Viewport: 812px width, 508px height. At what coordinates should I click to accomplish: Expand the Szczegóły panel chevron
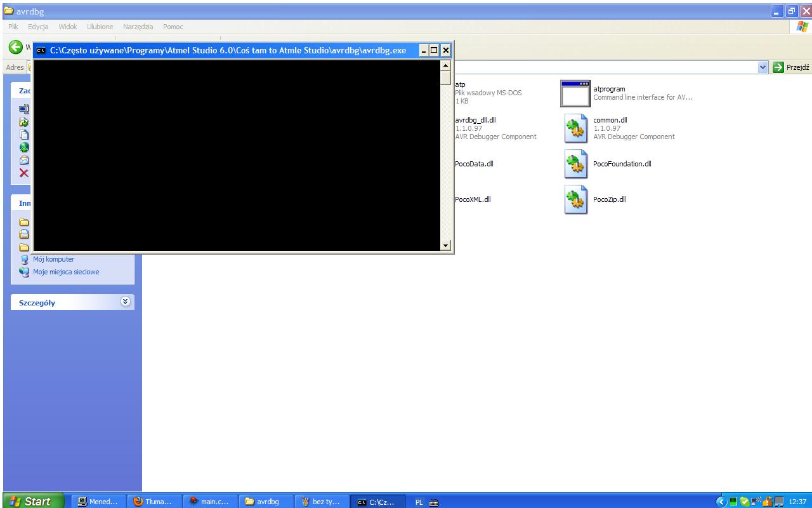click(x=126, y=302)
